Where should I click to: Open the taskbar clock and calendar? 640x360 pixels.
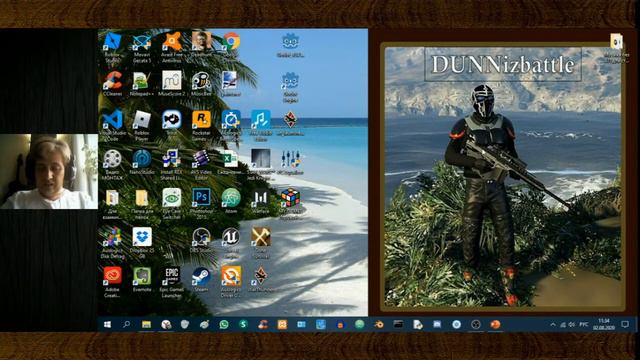pyautogui.click(x=604, y=324)
